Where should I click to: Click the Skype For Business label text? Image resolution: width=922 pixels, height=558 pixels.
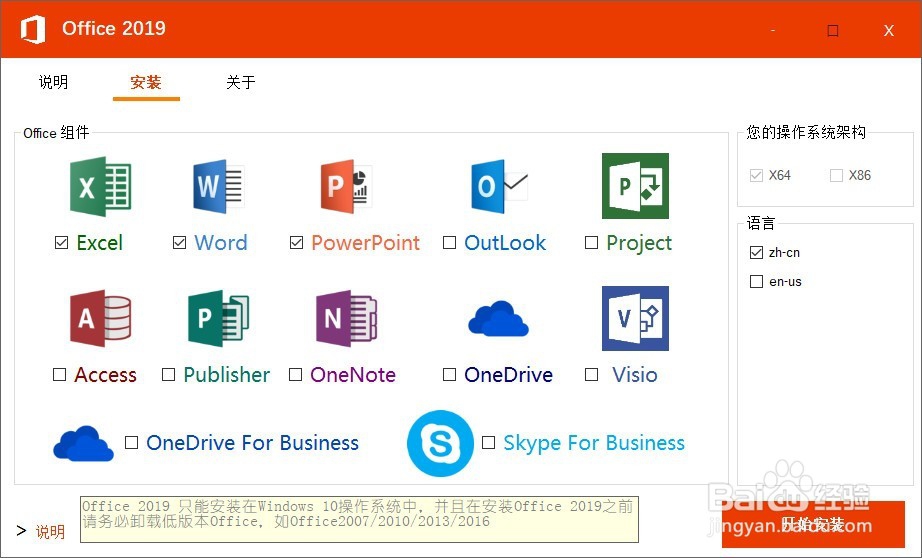594,443
